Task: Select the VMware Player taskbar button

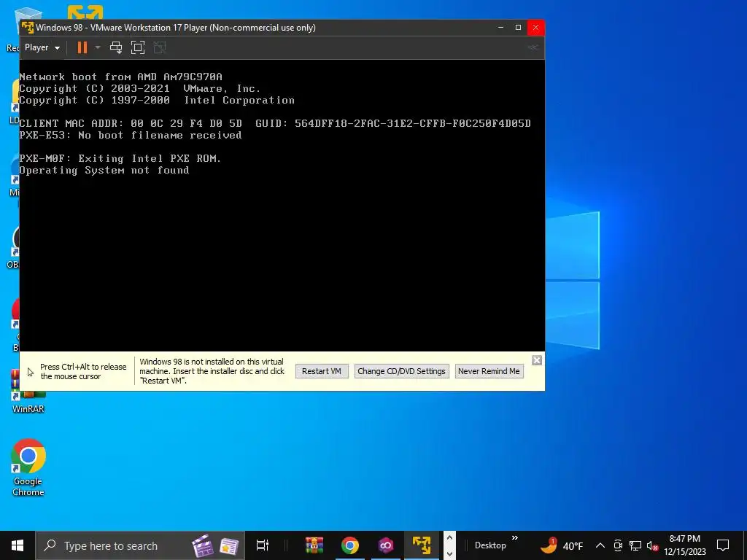Action: [x=422, y=545]
